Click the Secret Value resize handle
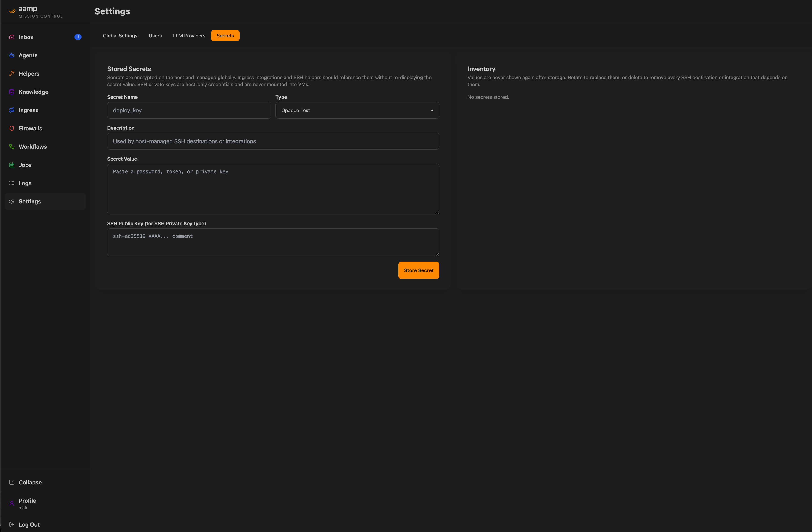812x532 pixels. pos(437,212)
